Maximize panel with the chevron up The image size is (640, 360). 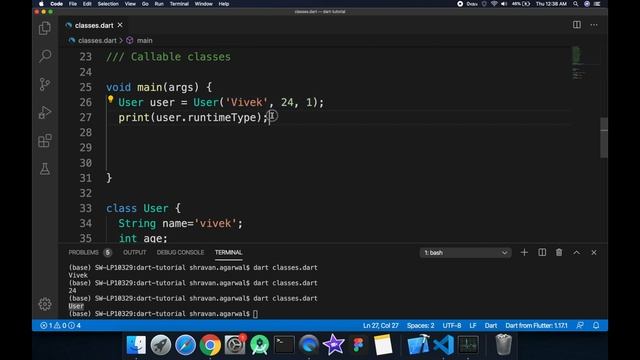(576, 253)
